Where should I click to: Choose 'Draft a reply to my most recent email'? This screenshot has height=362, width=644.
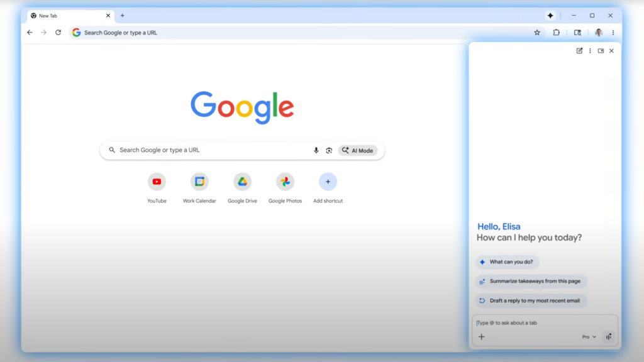(x=531, y=300)
